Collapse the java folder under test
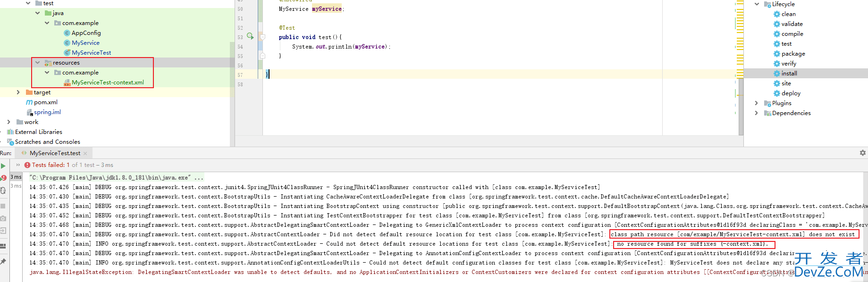Viewport: 868px width, 282px height. pos(38,13)
